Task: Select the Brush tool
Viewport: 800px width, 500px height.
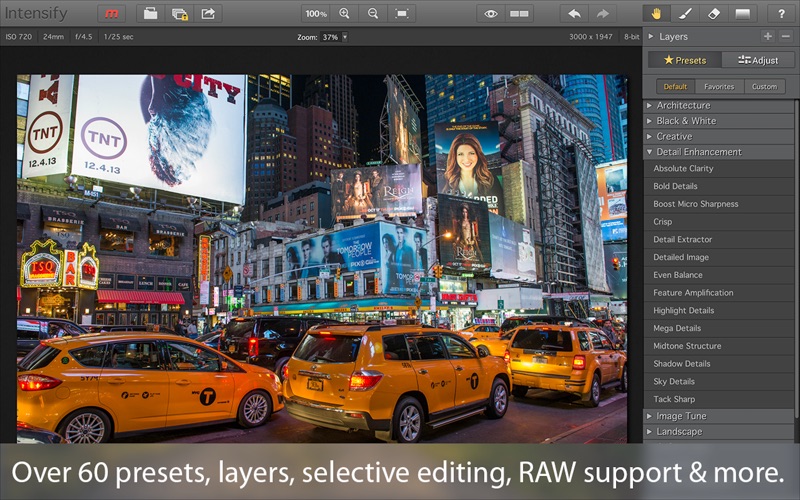Action: coord(685,14)
